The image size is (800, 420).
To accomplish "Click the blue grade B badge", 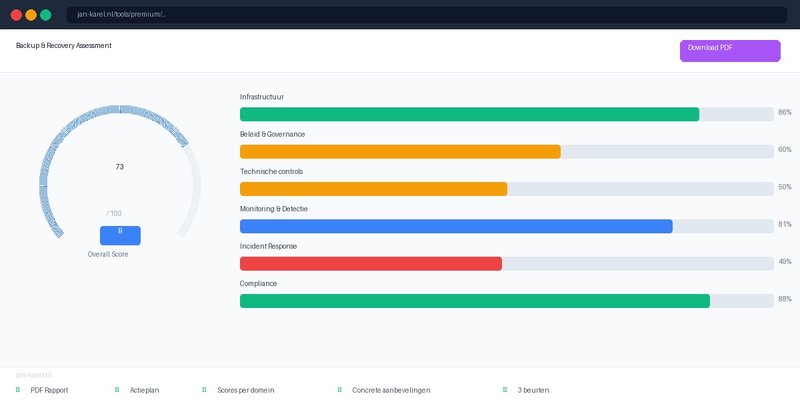I will click(120, 235).
